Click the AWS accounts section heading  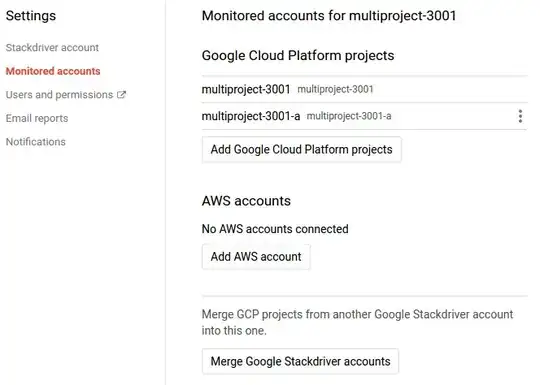pyautogui.click(x=246, y=201)
